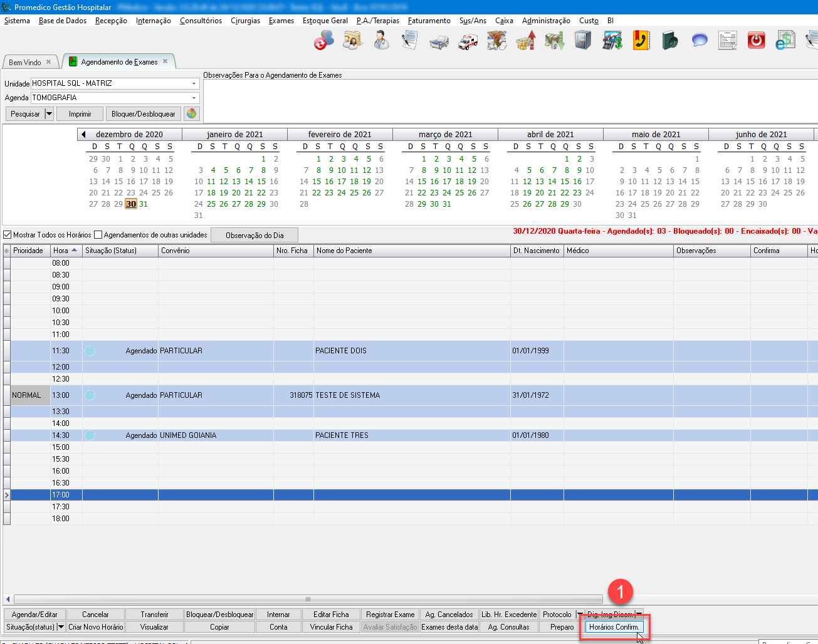
Task: Expand the Unidade dropdown
Action: click(194, 83)
